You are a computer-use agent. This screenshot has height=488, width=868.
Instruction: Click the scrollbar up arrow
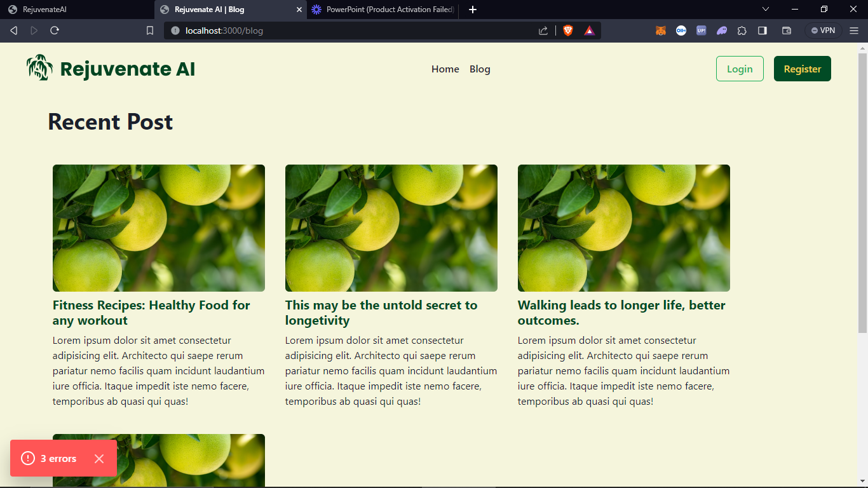click(x=863, y=48)
